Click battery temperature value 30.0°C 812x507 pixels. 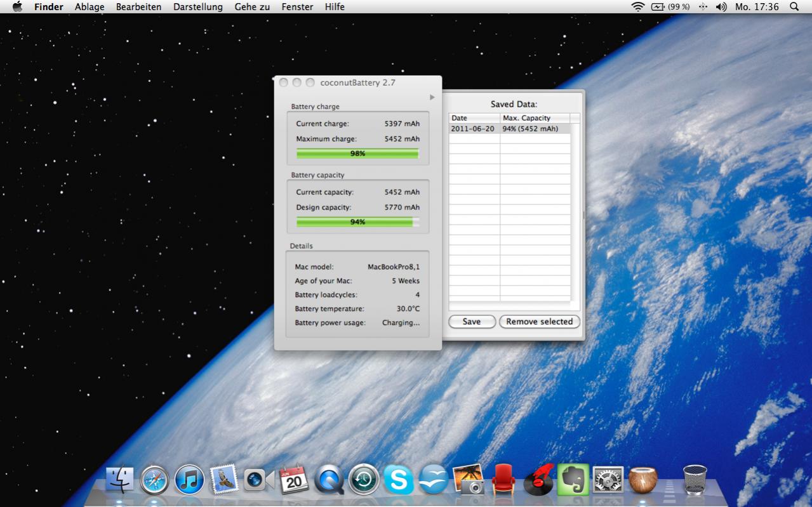[408, 309]
